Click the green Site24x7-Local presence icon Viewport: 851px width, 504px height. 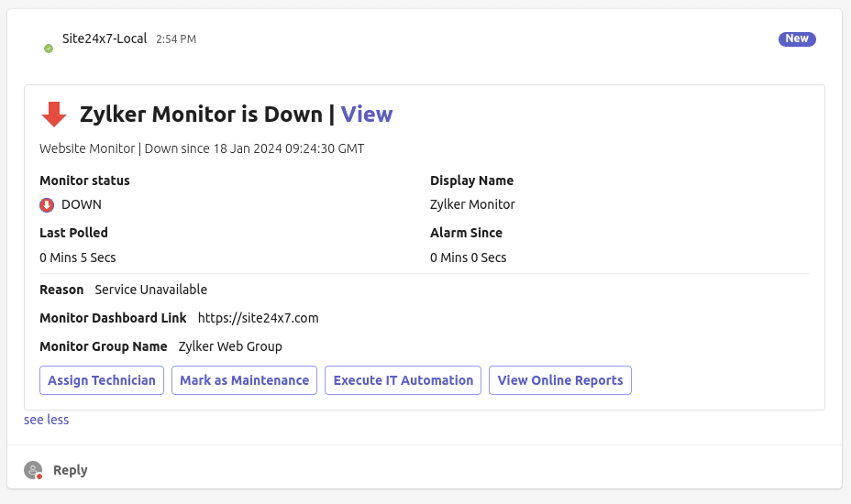click(x=49, y=48)
